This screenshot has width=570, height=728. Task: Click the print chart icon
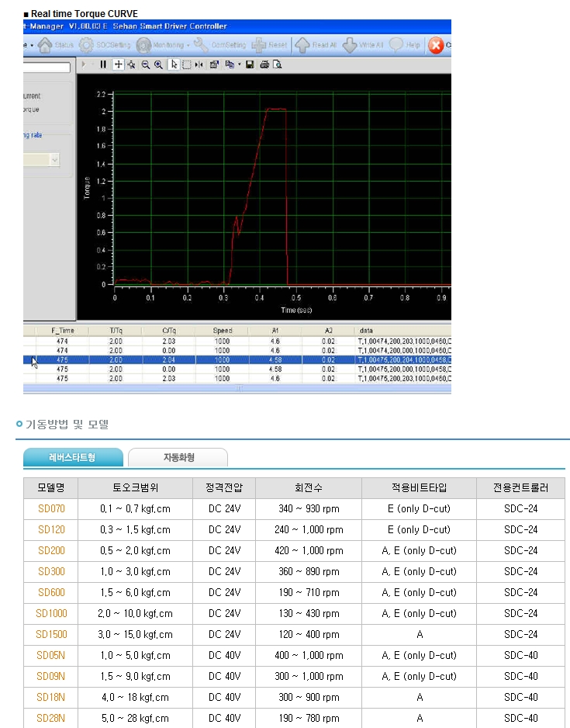click(264, 64)
